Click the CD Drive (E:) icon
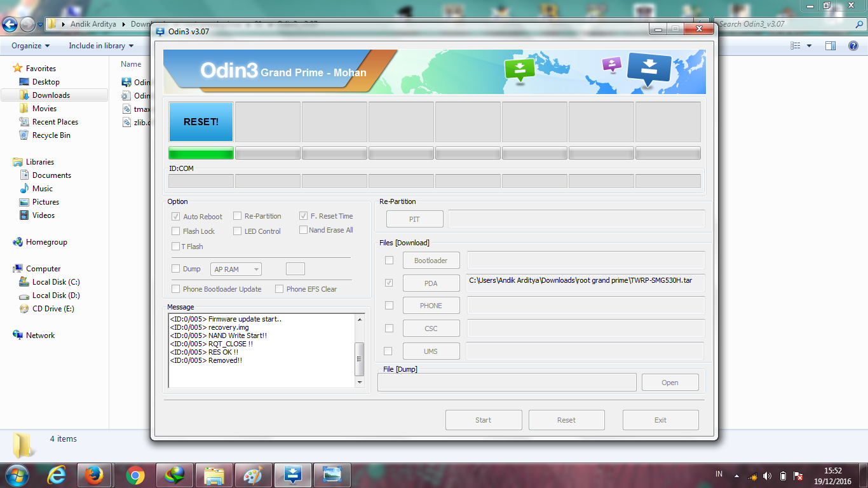Image resolution: width=868 pixels, height=488 pixels. point(24,309)
